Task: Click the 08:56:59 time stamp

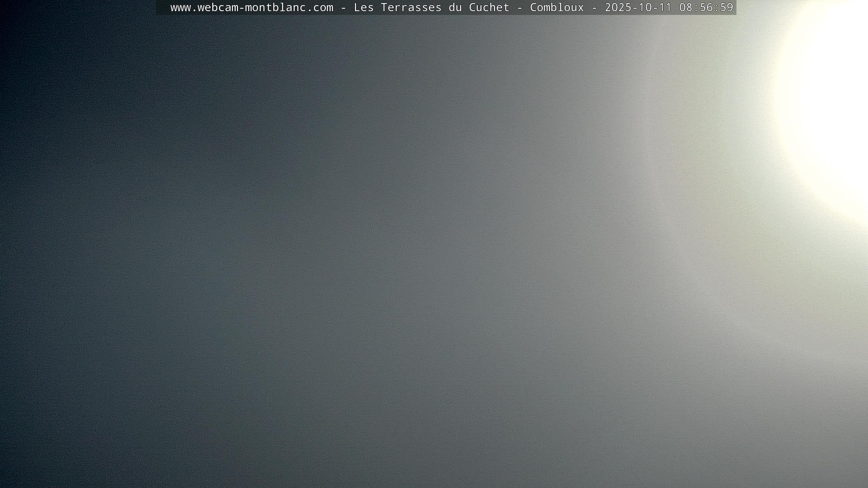Action: (x=706, y=7)
